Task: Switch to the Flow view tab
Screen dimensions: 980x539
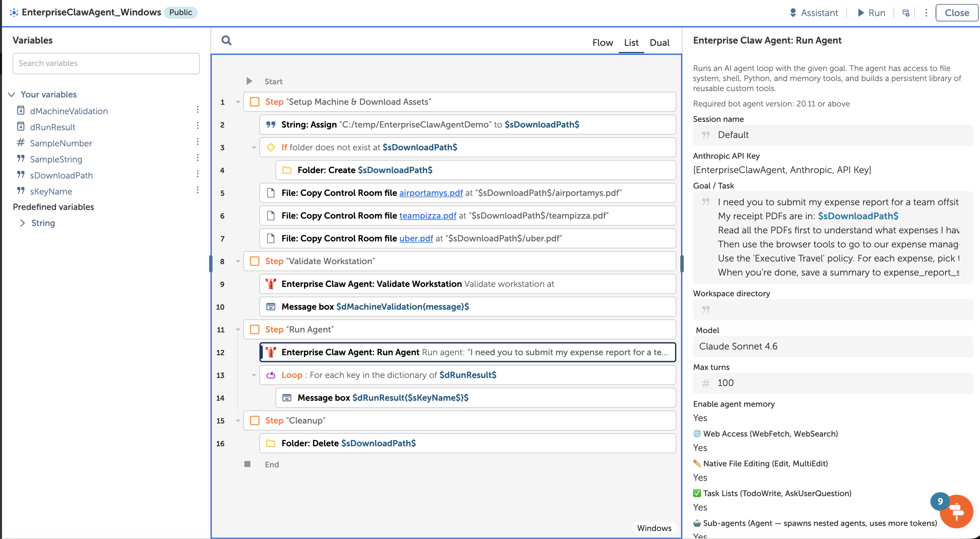Action: [x=602, y=43]
